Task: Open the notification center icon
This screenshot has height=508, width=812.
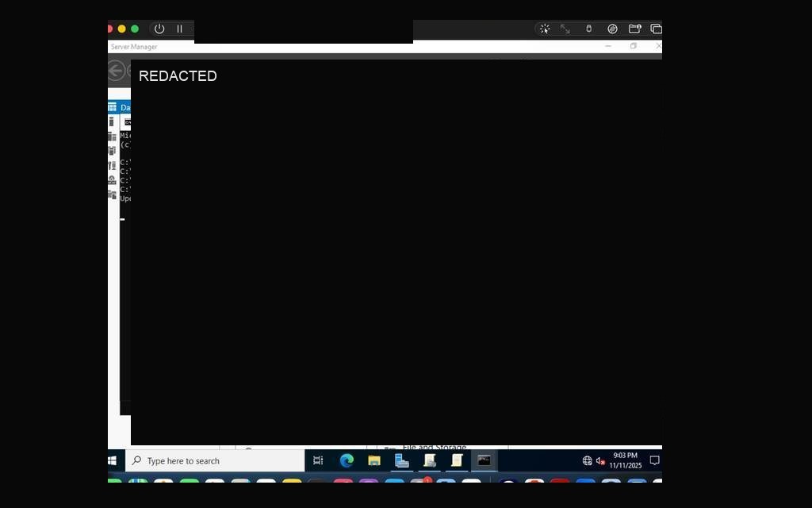Action: pyautogui.click(x=654, y=460)
